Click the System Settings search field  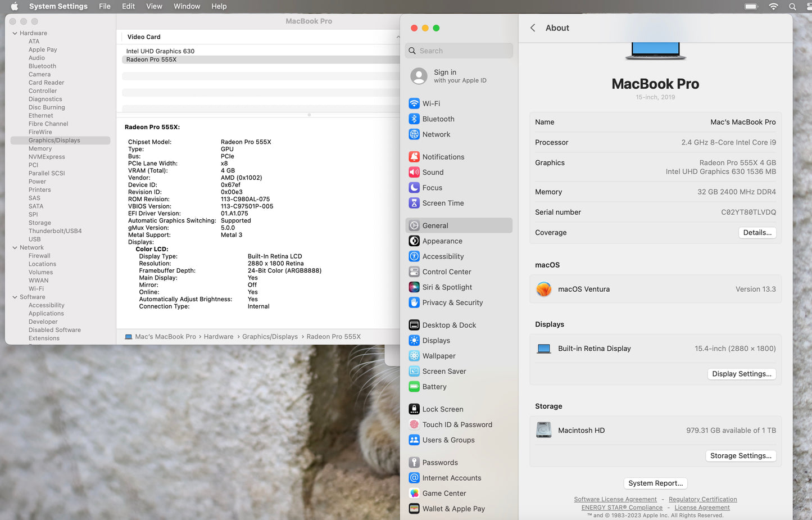tap(459, 50)
